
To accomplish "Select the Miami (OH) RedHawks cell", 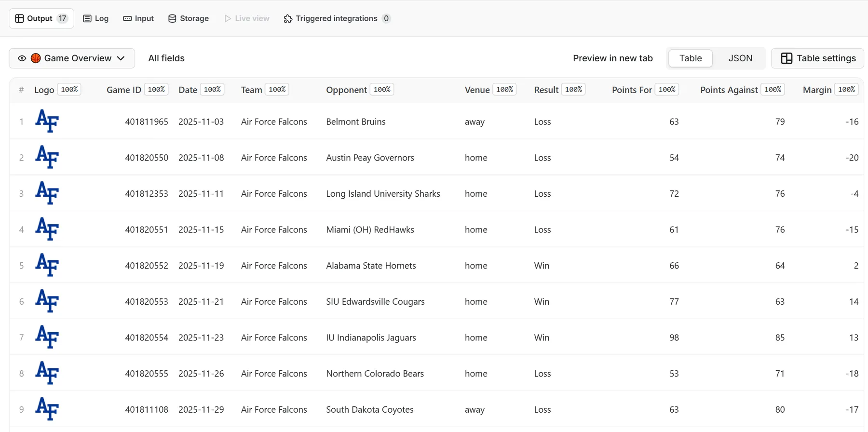I will tap(370, 229).
